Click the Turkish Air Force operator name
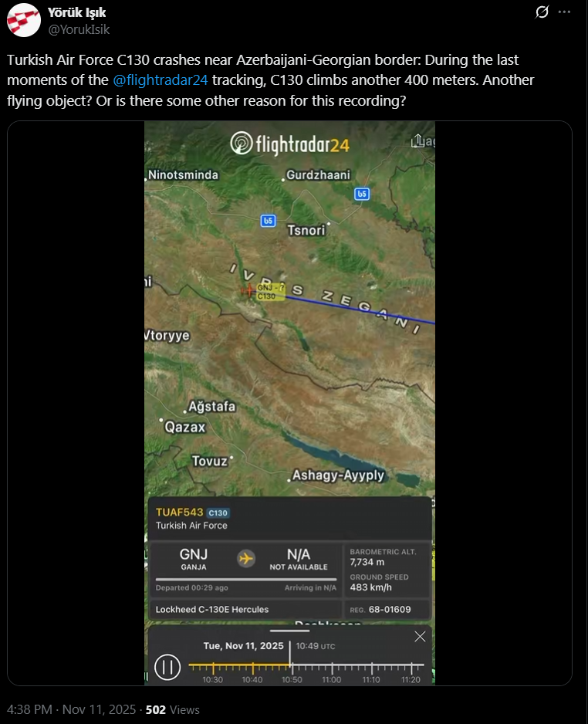 (x=191, y=526)
